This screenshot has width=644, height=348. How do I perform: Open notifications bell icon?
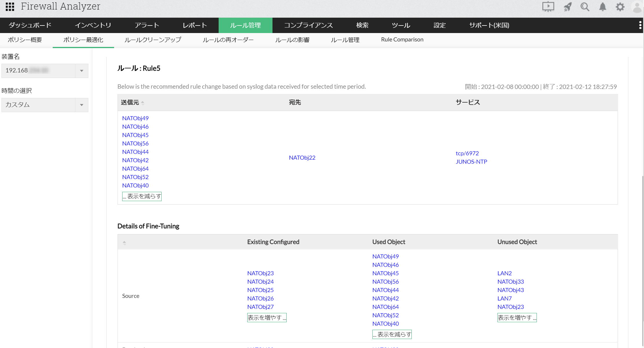[603, 7]
